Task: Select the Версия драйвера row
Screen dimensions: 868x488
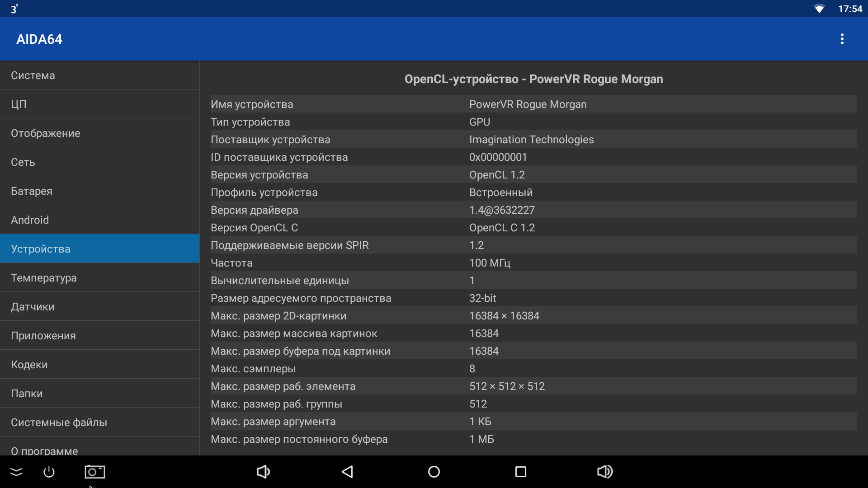Action: click(533, 210)
